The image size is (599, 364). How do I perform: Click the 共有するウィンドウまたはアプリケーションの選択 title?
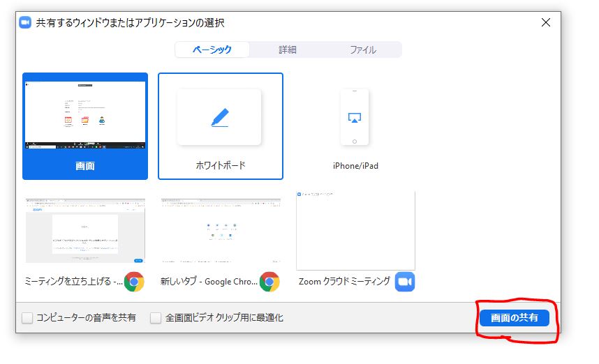130,23
